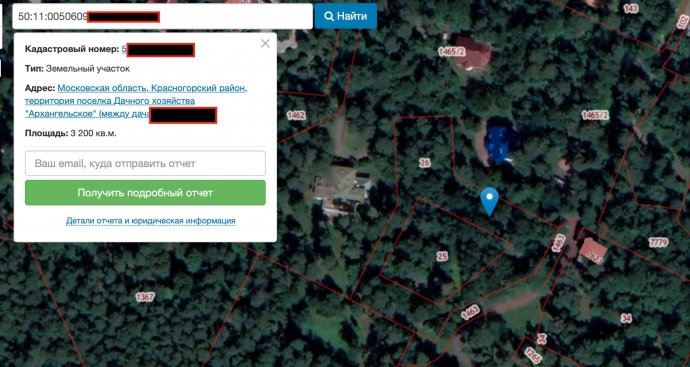Click parcel label 1265 at bottom
The height and width of the screenshot is (367, 690).
click(x=533, y=356)
